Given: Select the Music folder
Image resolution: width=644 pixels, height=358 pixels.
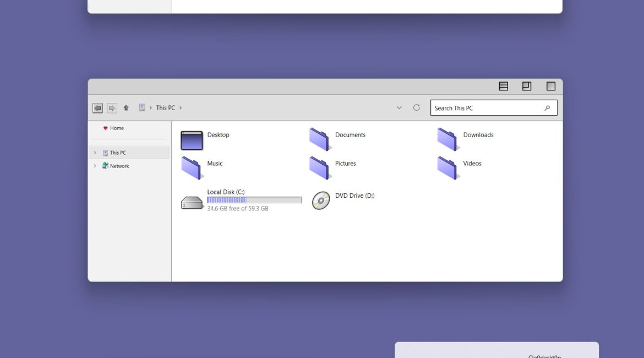Looking at the screenshot, I should tap(192, 168).
